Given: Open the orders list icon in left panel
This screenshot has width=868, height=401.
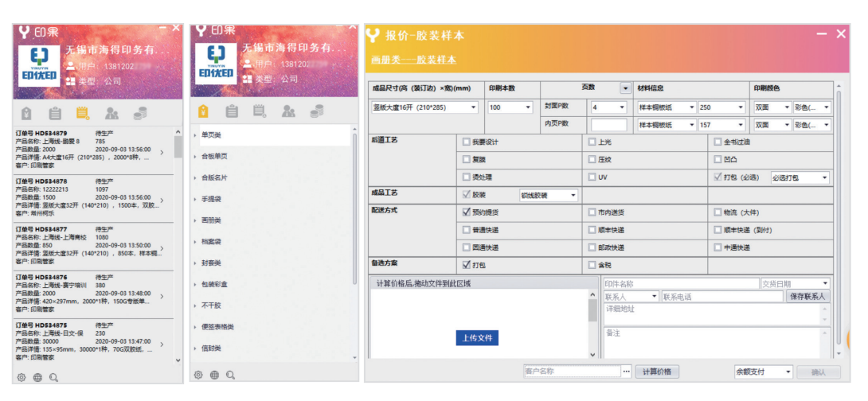Looking at the screenshot, I should pos(81,112).
